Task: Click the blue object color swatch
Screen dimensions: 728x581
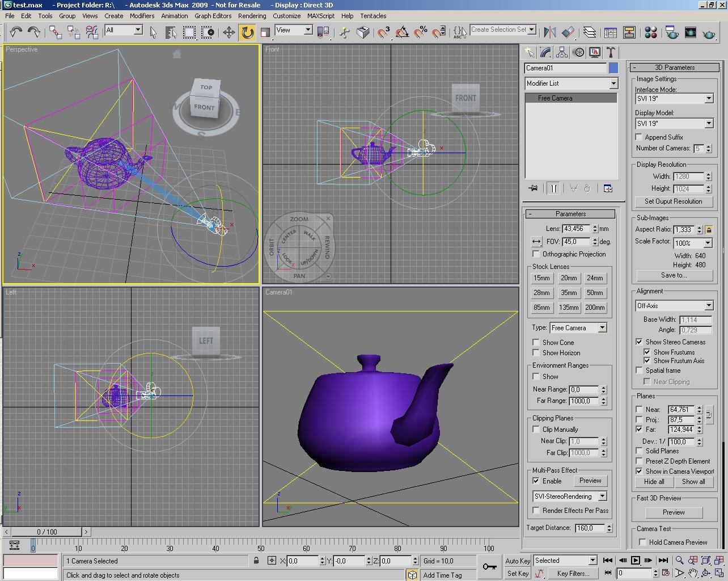Action: pyautogui.click(x=613, y=68)
